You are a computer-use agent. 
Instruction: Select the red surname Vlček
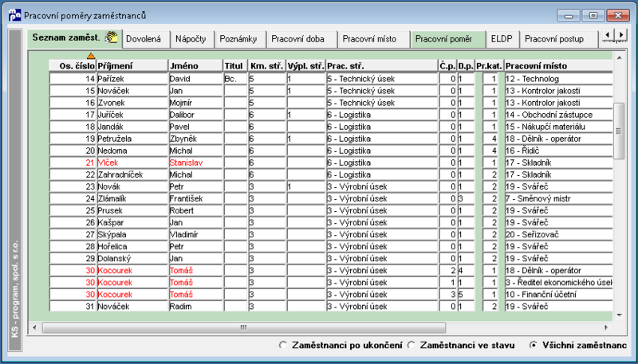point(132,162)
